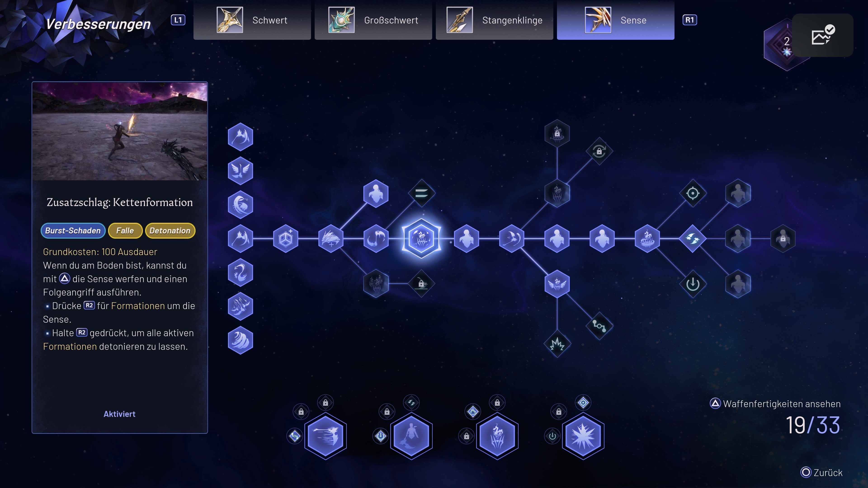Select the chain link diamond node
The width and height of the screenshot is (868, 488).
coord(599,326)
